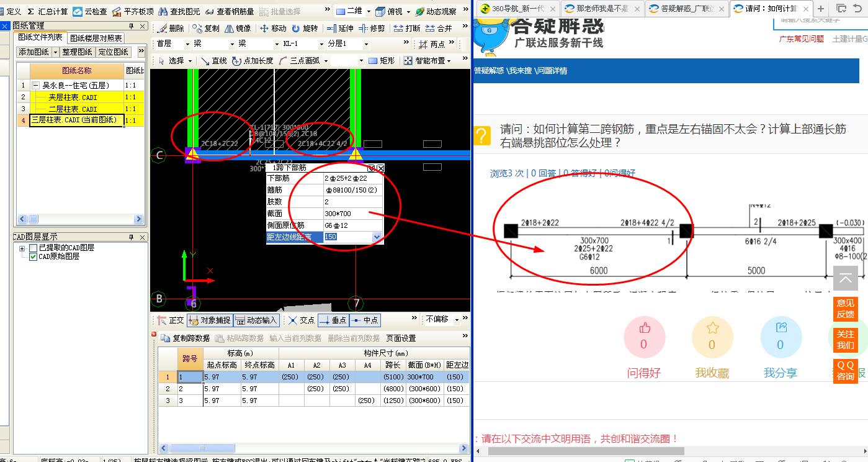The width and height of the screenshot is (868, 462).
Task: Select the 打断 break tool
Action: (407, 29)
